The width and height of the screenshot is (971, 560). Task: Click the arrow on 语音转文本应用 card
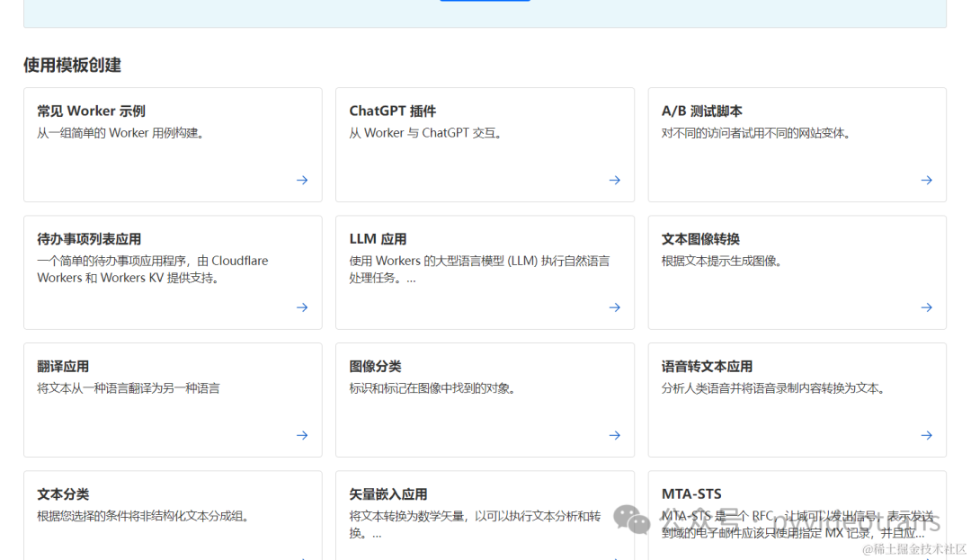[926, 436]
